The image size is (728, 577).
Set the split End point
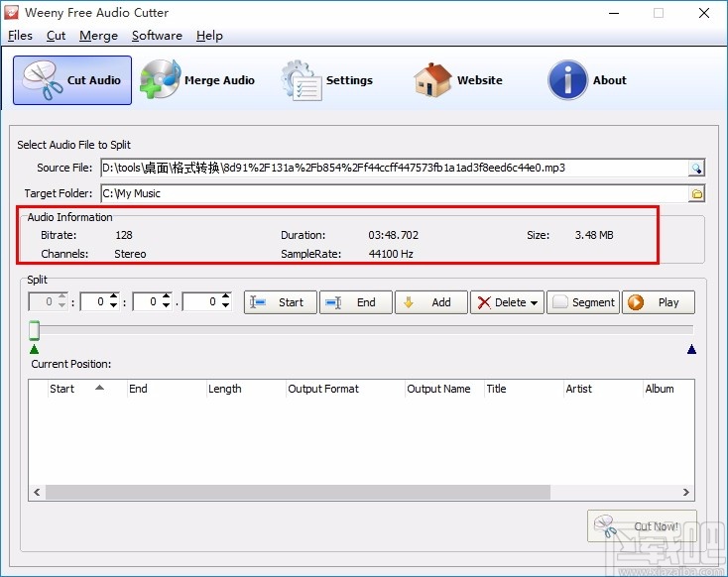pyautogui.click(x=356, y=302)
